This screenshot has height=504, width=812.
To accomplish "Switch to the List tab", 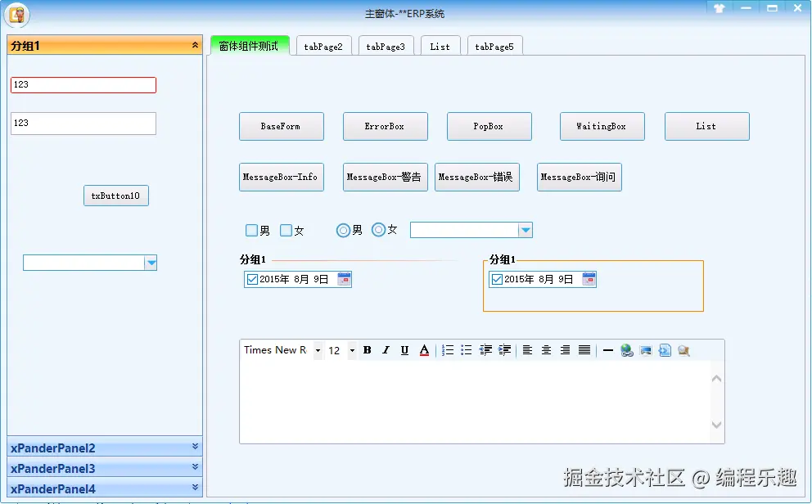I will [440, 46].
